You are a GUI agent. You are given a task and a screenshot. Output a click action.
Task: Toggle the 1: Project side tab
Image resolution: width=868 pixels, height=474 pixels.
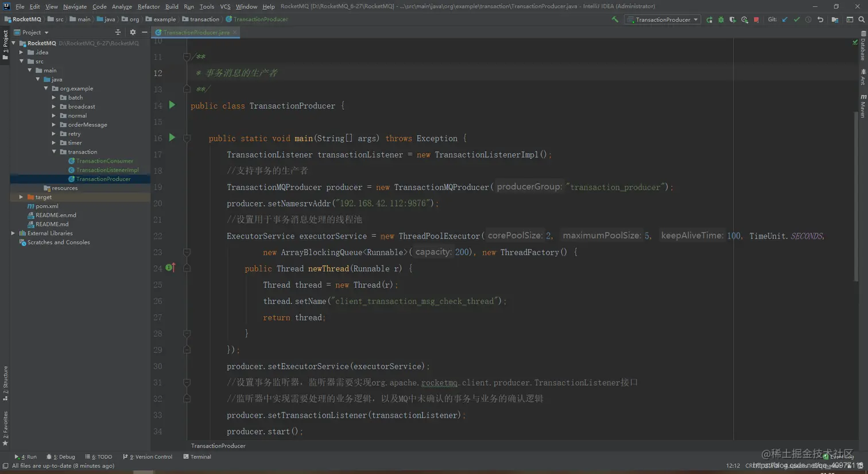(5, 44)
